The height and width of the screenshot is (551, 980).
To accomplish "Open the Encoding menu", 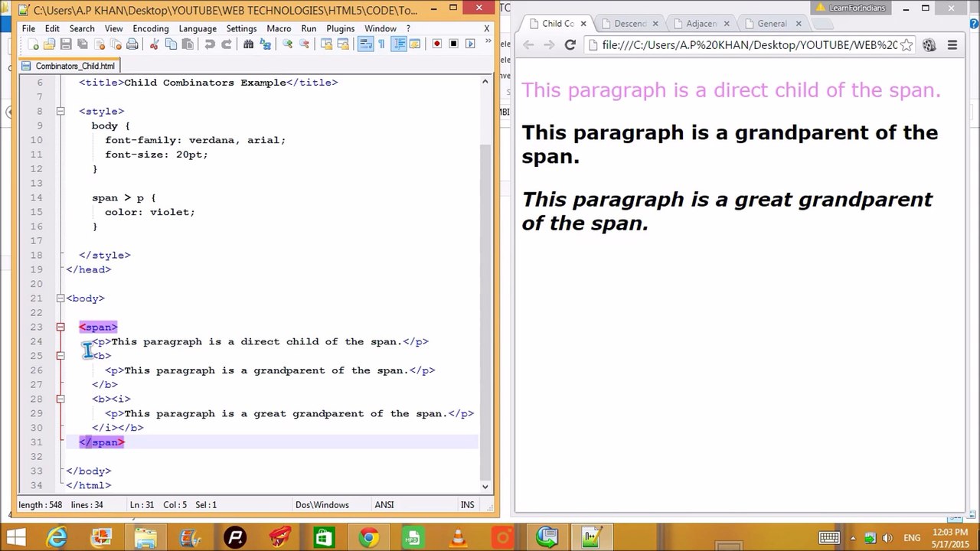I will pyautogui.click(x=151, y=28).
